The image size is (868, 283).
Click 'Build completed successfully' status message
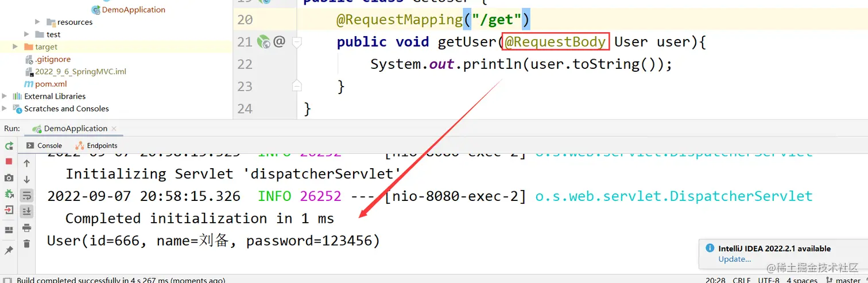click(x=121, y=280)
